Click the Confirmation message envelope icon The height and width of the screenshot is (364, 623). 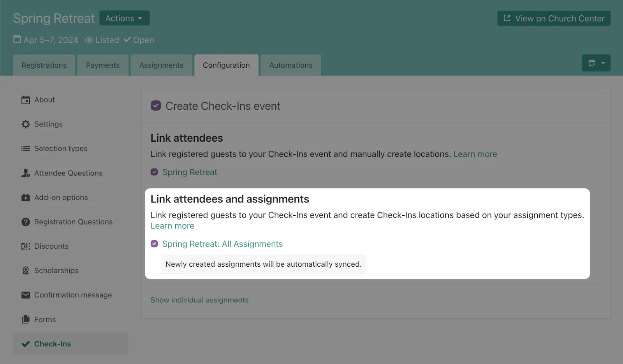pyautogui.click(x=26, y=295)
